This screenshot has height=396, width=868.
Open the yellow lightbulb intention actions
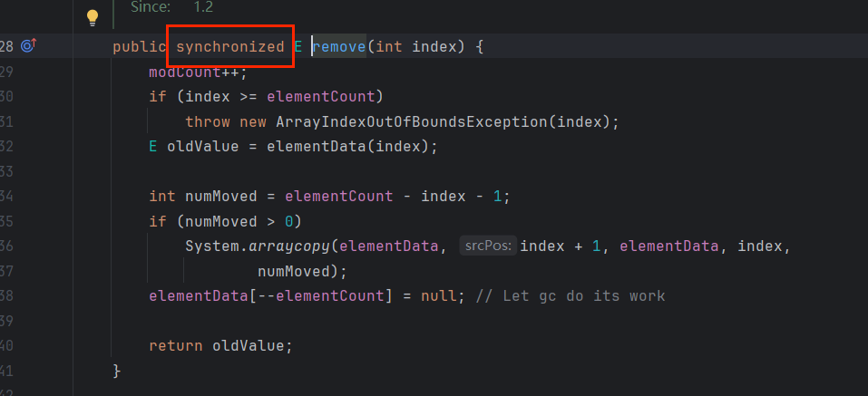[x=93, y=18]
